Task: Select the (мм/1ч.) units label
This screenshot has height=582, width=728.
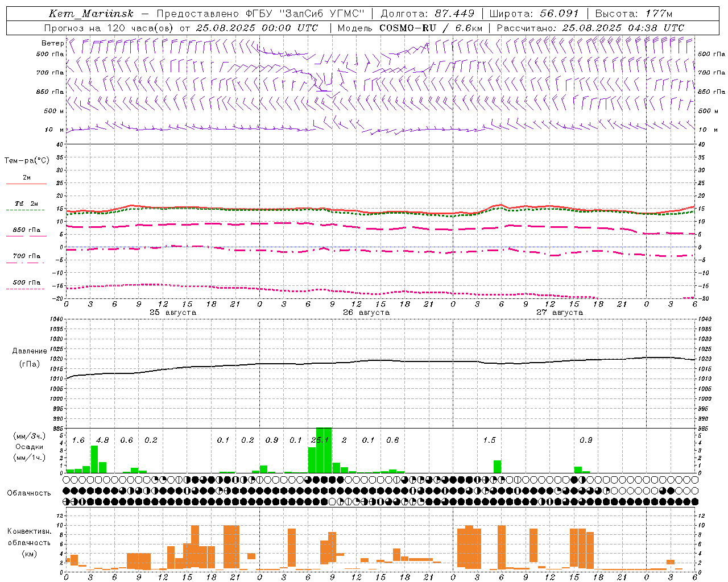Action: [x=29, y=458]
